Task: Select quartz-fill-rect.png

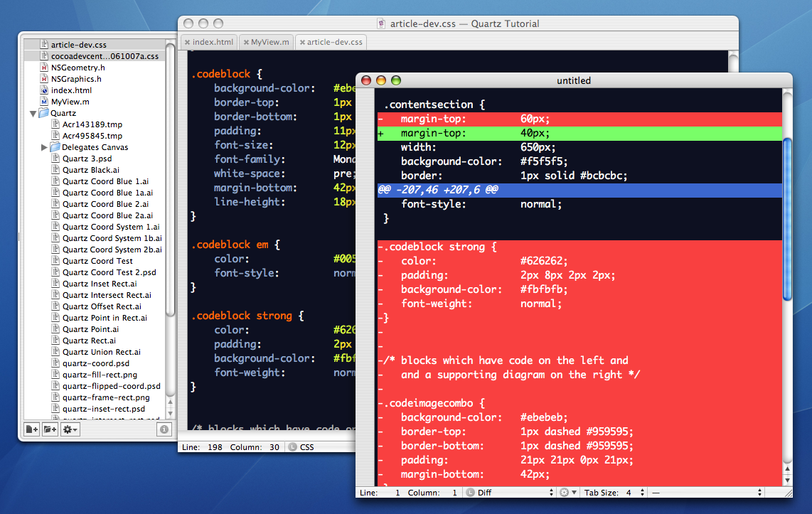Action: (x=100, y=375)
